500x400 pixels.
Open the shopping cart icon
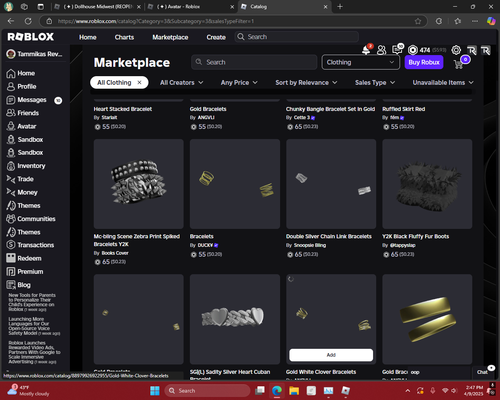(459, 64)
